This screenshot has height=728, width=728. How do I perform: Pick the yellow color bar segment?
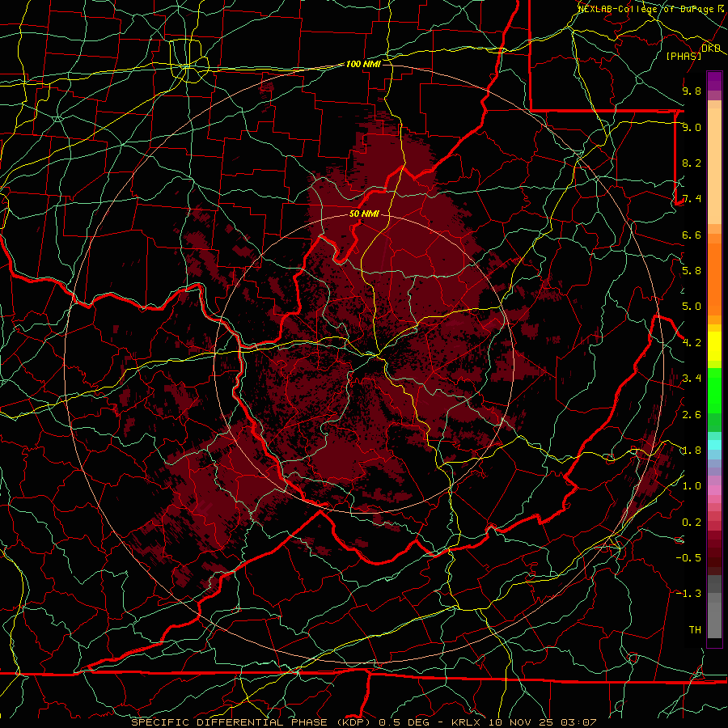tap(714, 346)
